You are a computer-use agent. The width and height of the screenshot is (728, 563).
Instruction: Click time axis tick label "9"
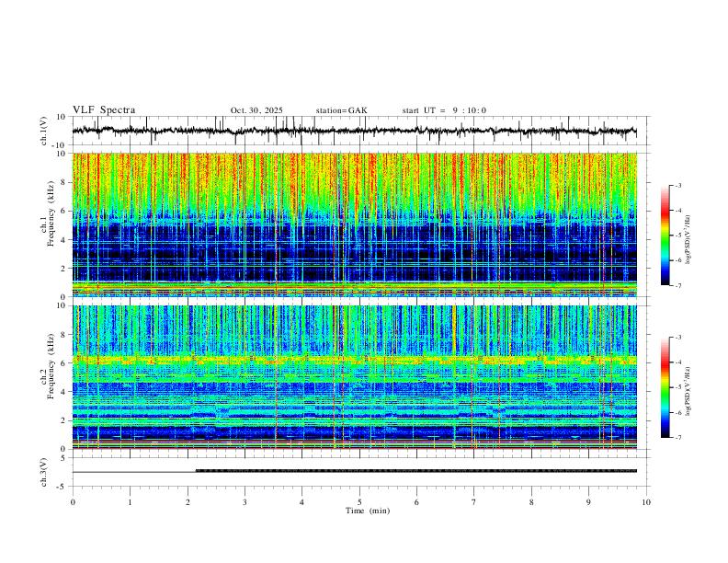[x=588, y=502]
